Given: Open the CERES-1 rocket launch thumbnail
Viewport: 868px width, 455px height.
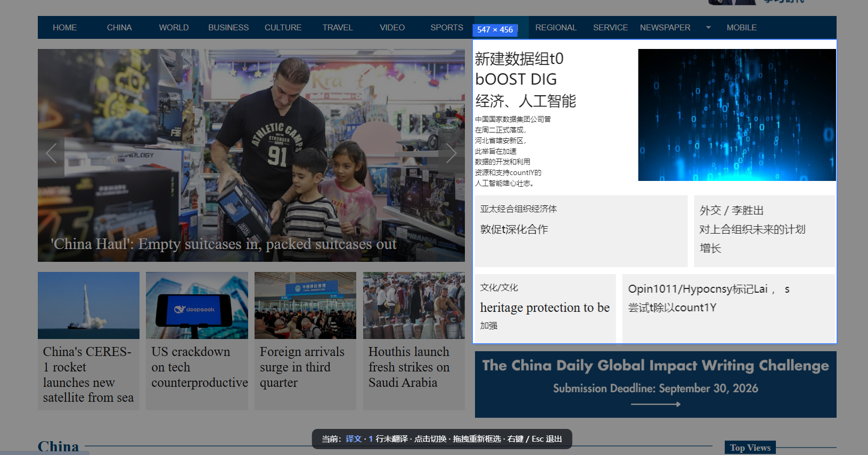Looking at the screenshot, I should [88, 305].
